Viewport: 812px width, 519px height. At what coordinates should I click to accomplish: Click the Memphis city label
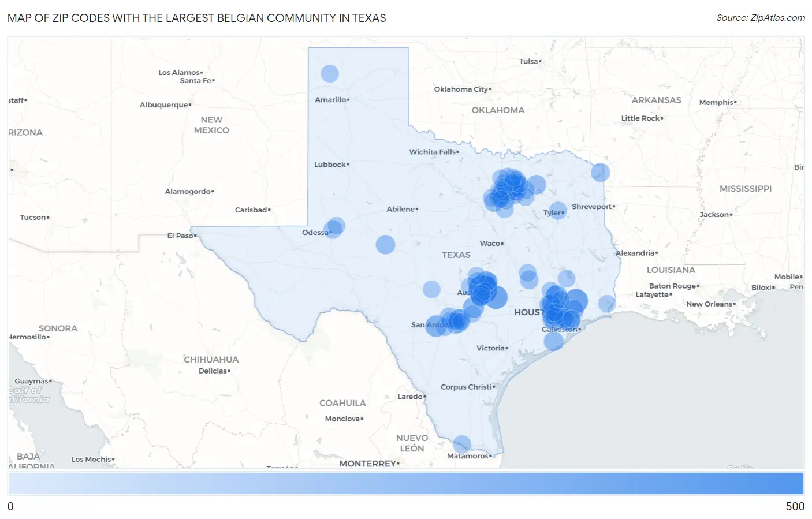click(x=716, y=103)
